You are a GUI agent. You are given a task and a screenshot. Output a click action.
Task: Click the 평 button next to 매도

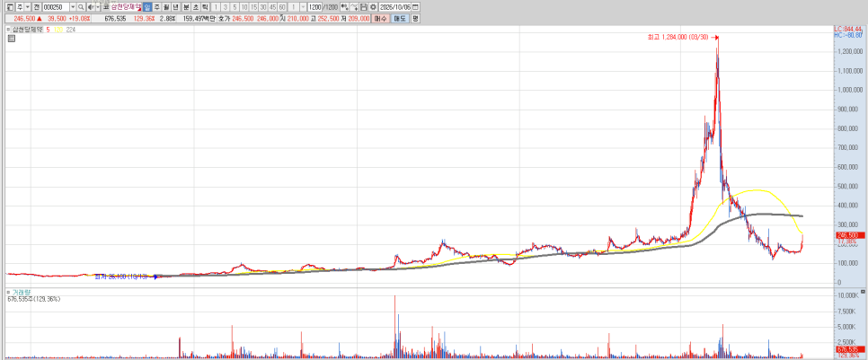415,18
